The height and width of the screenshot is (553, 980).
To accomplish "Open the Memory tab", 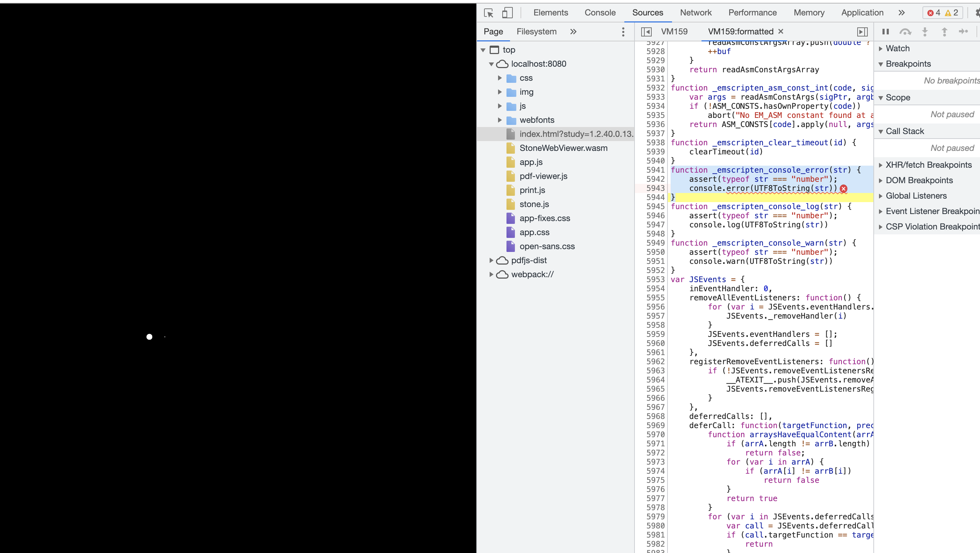I will (x=809, y=13).
